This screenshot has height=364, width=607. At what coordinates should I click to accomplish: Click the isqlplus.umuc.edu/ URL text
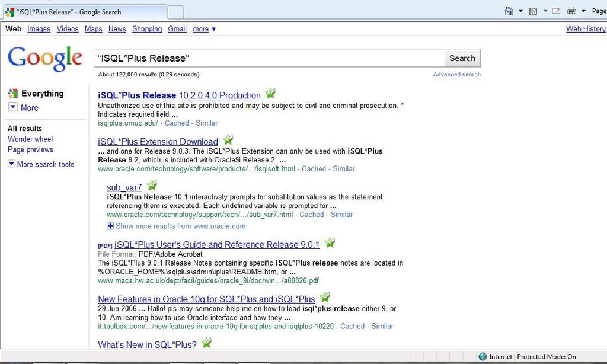[x=128, y=123]
